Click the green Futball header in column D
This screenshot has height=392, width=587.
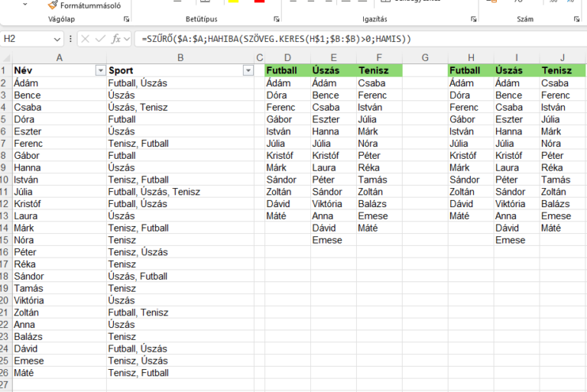click(287, 70)
